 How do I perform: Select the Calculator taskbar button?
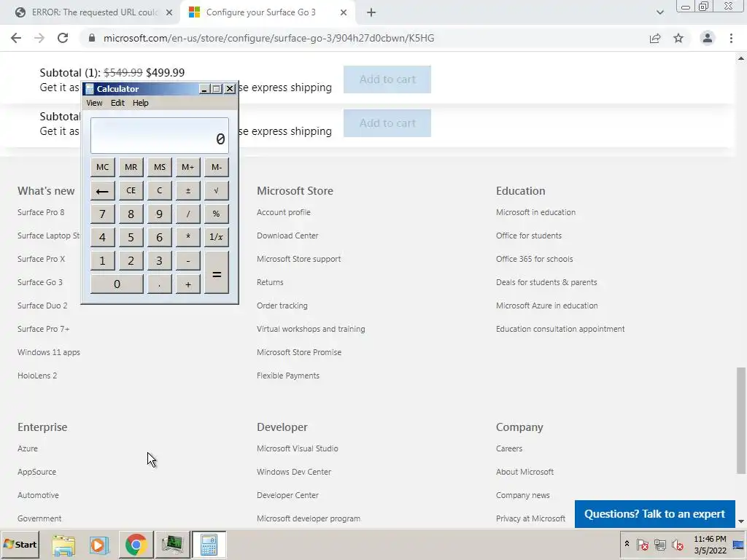pyautogui.click(x=209, y=545)
